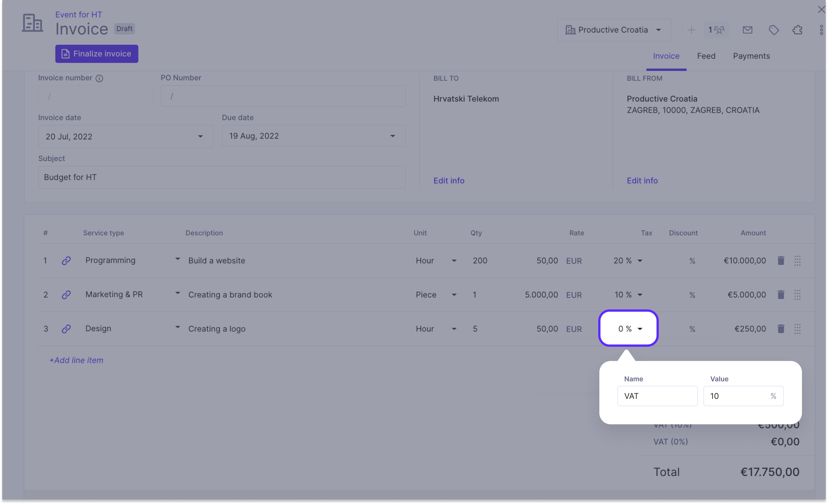This screenshot has width=828, height=504.
Task: Click the Hrvatski Telekom bill-to name
Action: 466,99
